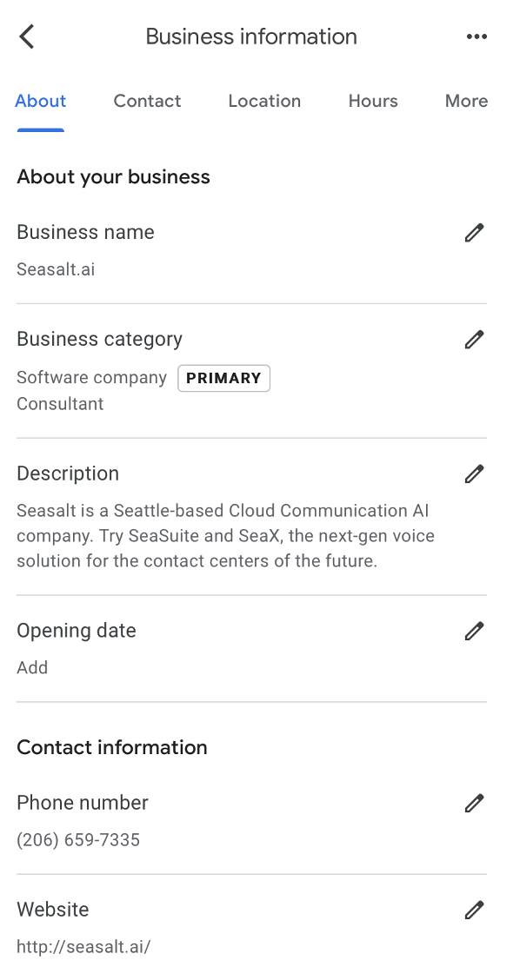Edit the Business name with pencil icon

tap(474, 233)
